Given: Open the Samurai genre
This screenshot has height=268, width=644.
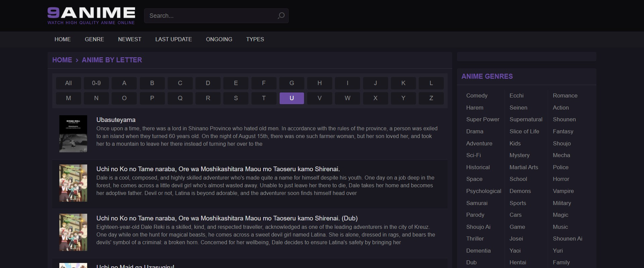Looking at the screenshot, I should click(477, 203).
